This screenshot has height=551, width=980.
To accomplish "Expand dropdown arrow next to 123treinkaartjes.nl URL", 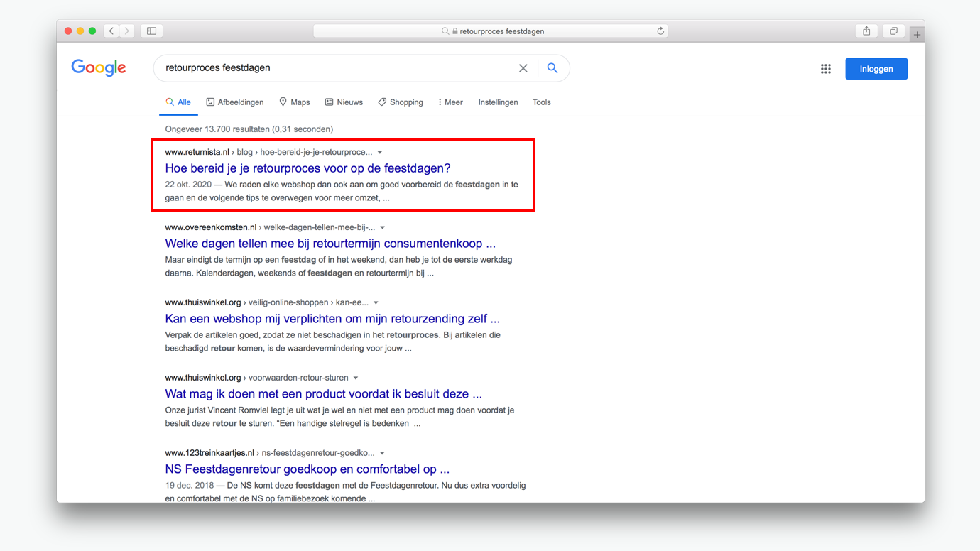I will pyautogui.click(x=383, y=454).
